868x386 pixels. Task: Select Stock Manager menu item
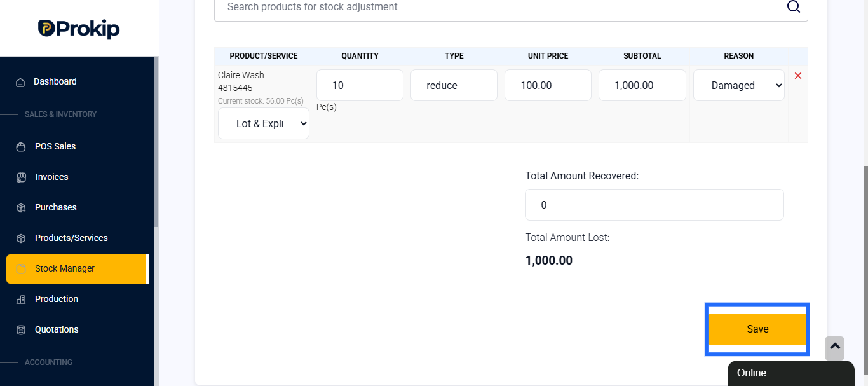76,269
